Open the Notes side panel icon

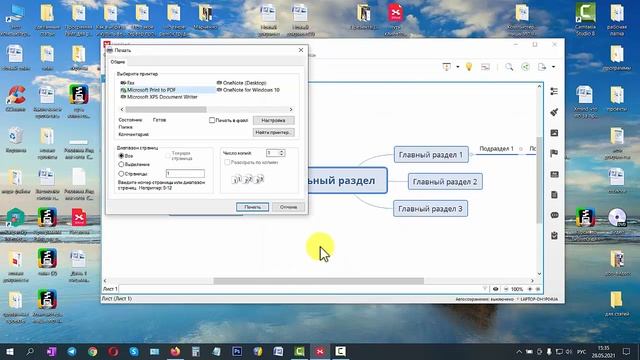coord(554,195)
